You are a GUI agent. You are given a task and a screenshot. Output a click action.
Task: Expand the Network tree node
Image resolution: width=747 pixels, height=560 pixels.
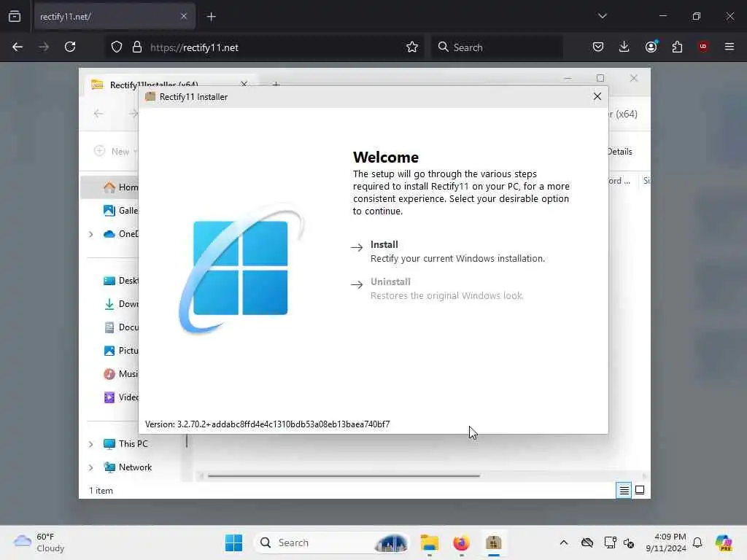(x=90, y=467)
